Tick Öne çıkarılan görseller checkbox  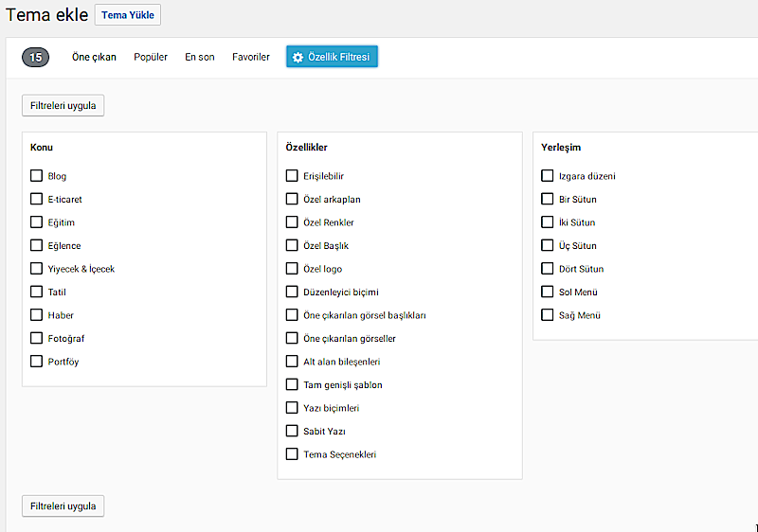[292, 337]
